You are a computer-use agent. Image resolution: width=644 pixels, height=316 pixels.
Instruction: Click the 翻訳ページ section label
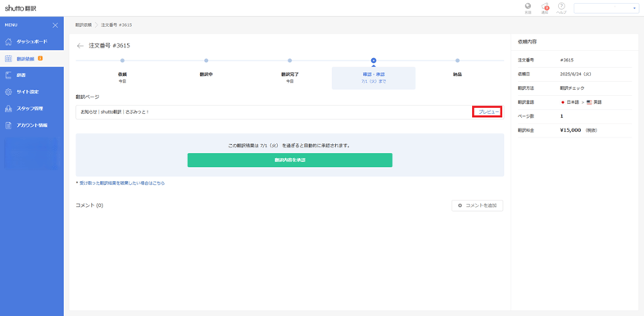click(88, 97)
